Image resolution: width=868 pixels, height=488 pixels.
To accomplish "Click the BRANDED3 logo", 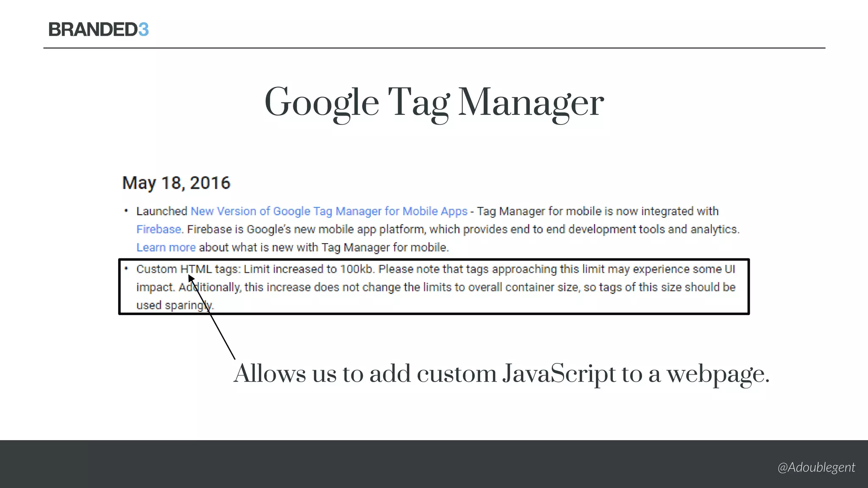I will pos(98,30).
